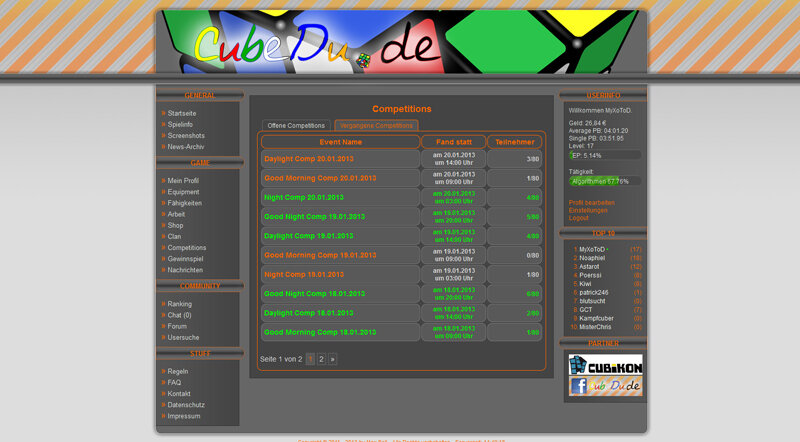Go to page 2 of competitions
This screenshot has width=800, height=442.
(321, 359)
